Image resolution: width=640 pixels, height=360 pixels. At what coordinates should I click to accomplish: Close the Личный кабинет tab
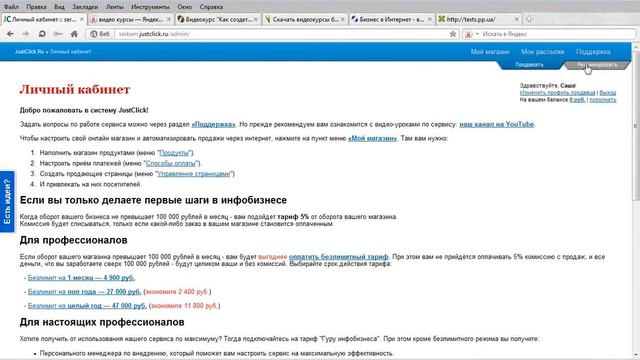point(82,19)
